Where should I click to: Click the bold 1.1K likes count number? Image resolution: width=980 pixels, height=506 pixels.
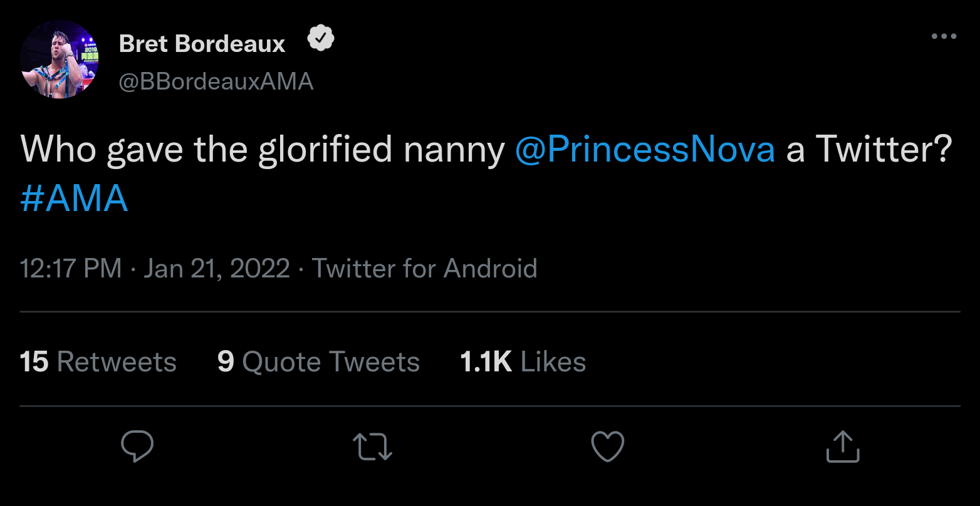[x=486, y=362]
